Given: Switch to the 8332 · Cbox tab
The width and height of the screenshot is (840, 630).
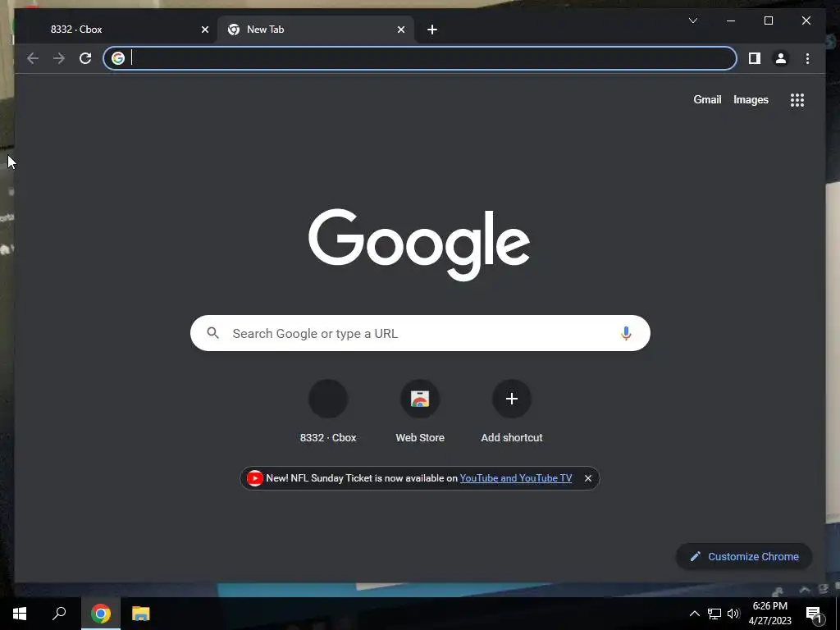Looking at the screenshot, I should pos(115,30).
